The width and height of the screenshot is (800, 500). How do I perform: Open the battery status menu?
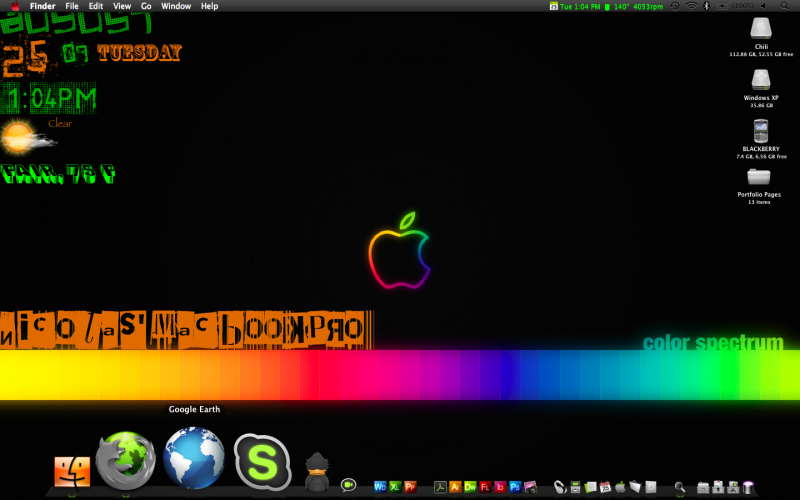point(737,6)
